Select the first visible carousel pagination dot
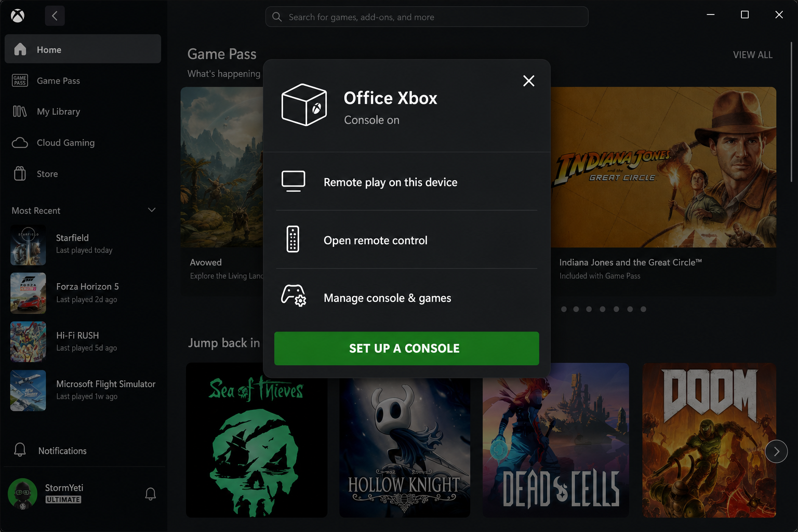 coord(564,309)
